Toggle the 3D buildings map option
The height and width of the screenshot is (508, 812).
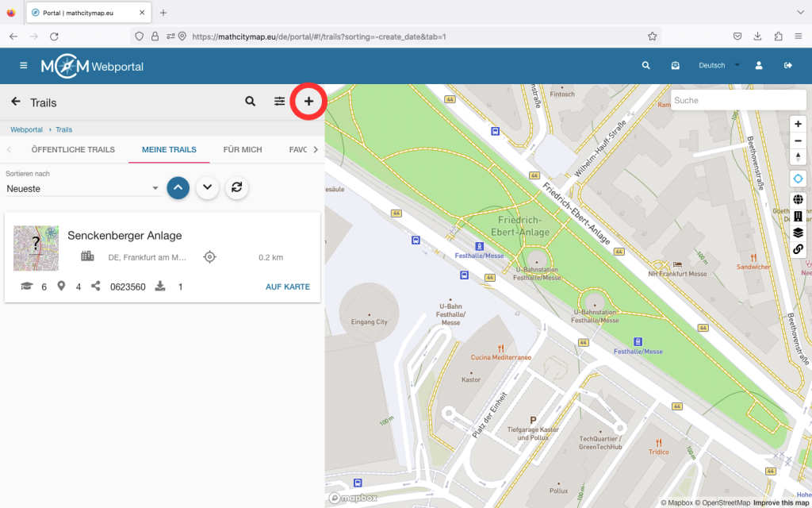tap(798, 216)
